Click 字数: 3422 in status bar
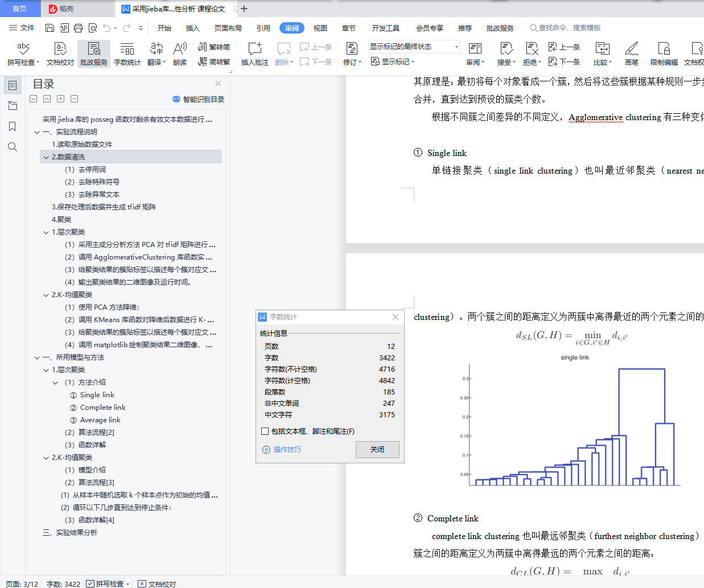 click(63, 584)
